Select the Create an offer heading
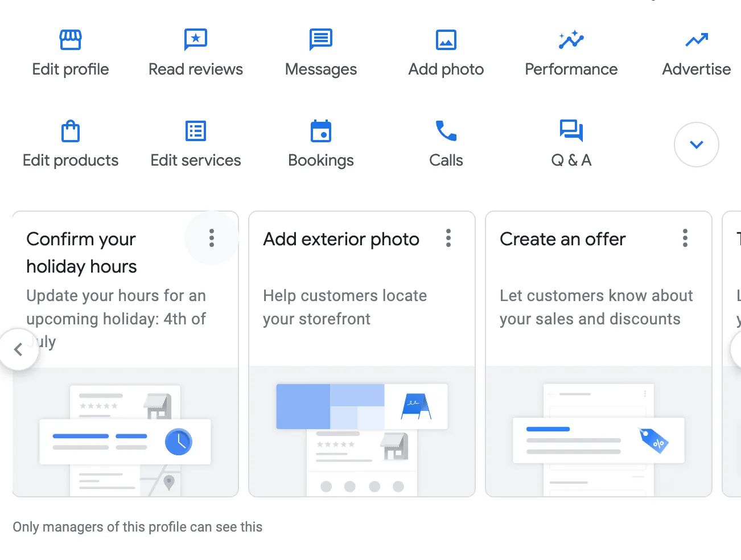 563,240
